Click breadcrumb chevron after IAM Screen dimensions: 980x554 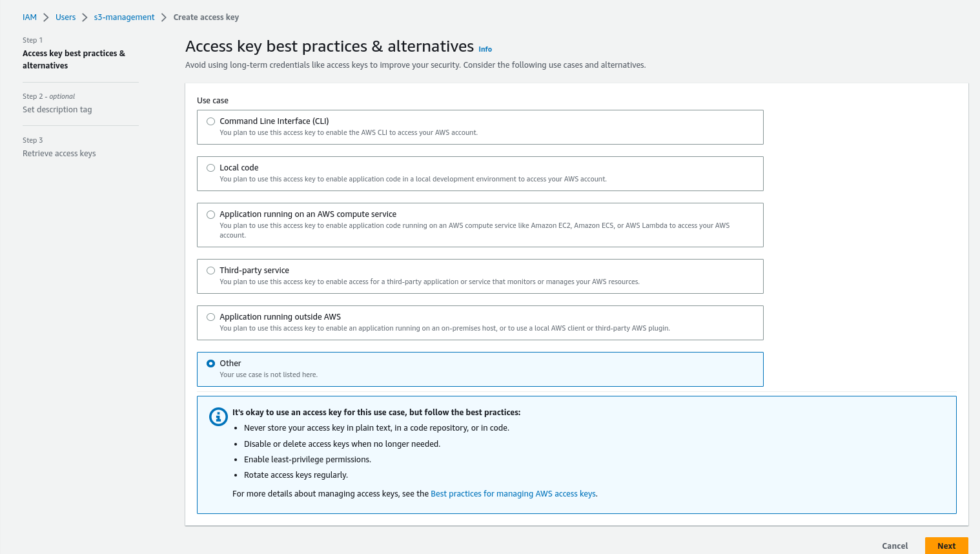point(46,17)
